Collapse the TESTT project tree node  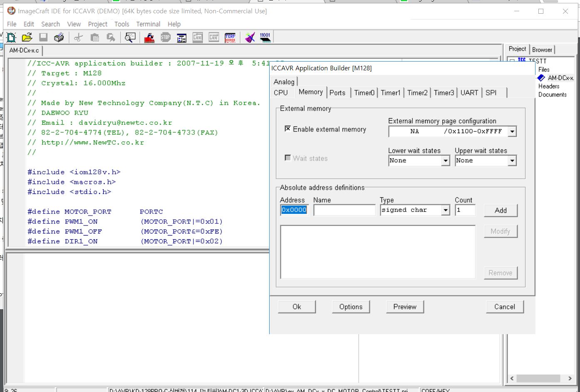click(512, 61)
